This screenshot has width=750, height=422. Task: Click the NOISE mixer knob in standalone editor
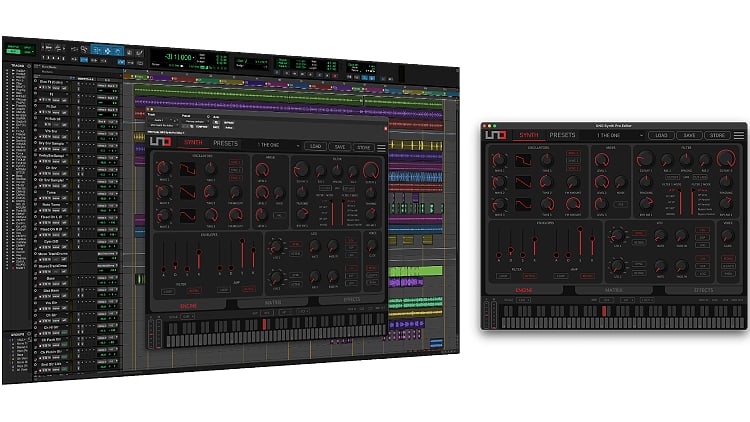[x=620, y=182]
